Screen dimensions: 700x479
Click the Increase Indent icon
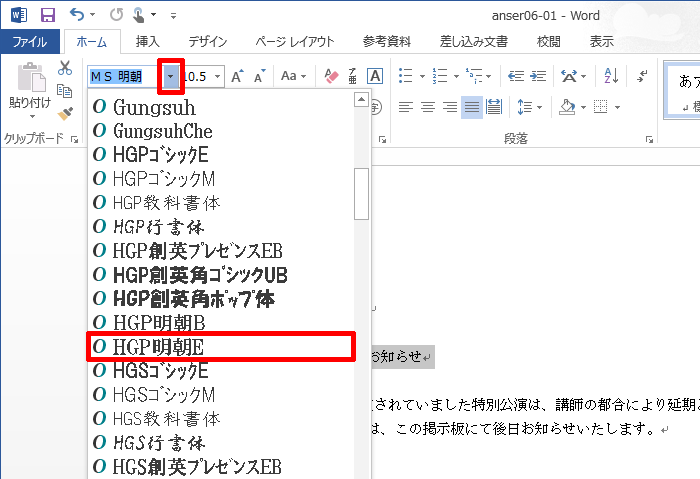pos(538,76)
